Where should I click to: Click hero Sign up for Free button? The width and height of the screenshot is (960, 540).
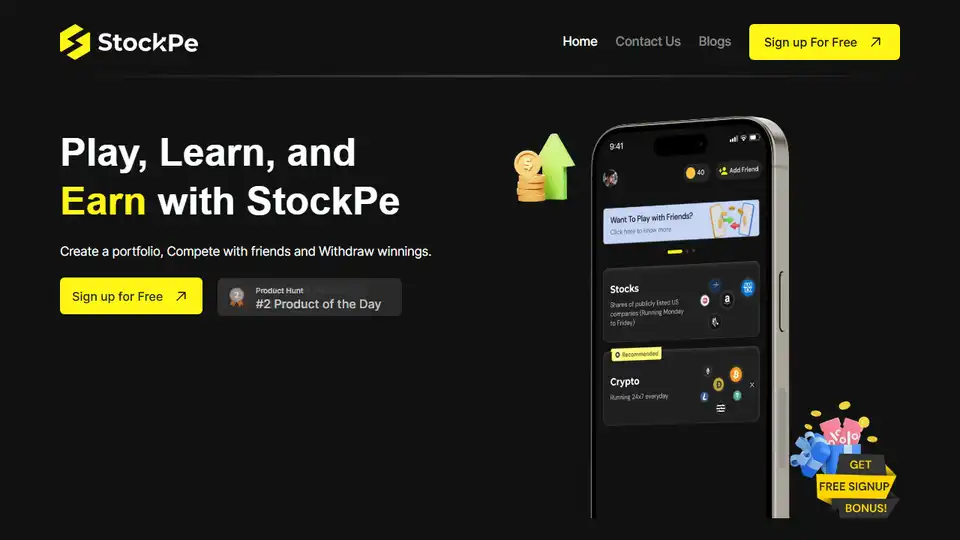click(131, 296)
